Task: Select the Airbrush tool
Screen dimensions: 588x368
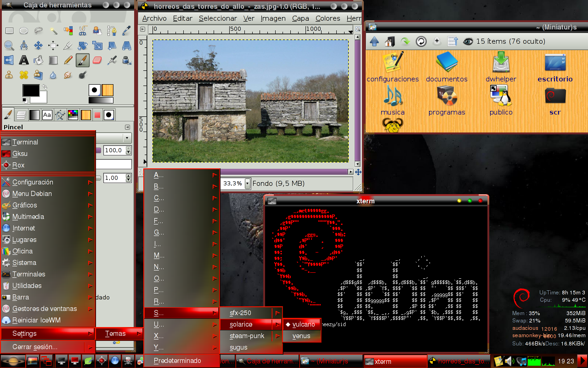Action: point(112,60)
